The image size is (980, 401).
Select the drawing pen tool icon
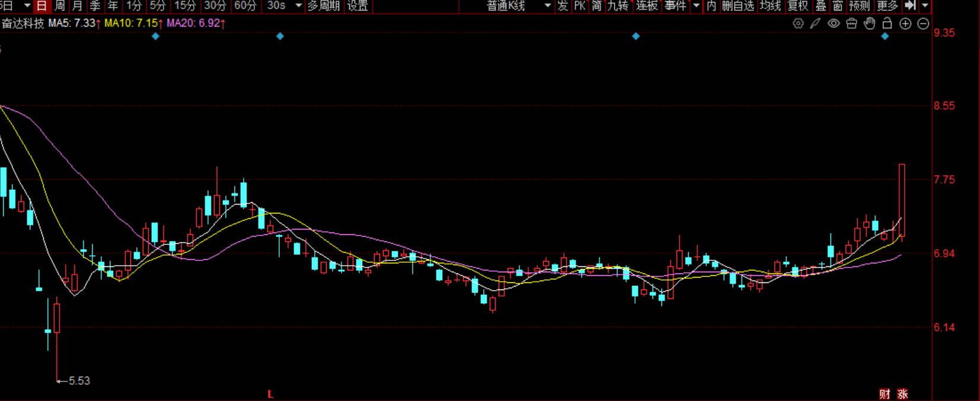tap(816, 24)
